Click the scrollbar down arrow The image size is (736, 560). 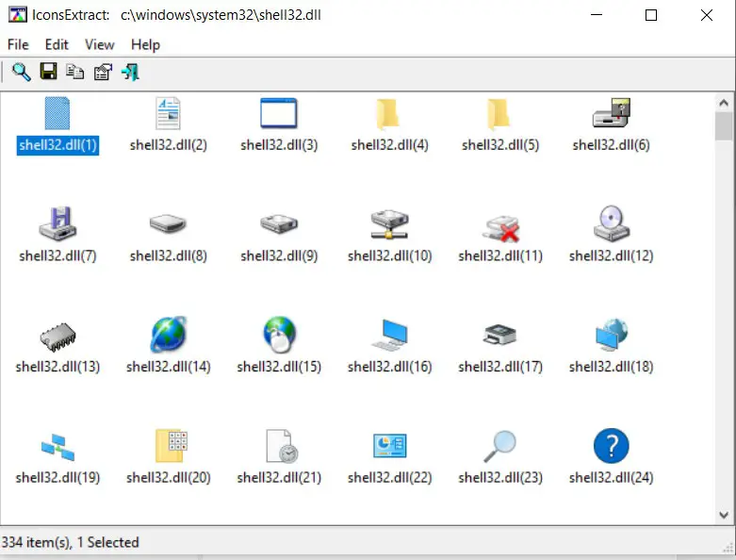tap(724, 515)
